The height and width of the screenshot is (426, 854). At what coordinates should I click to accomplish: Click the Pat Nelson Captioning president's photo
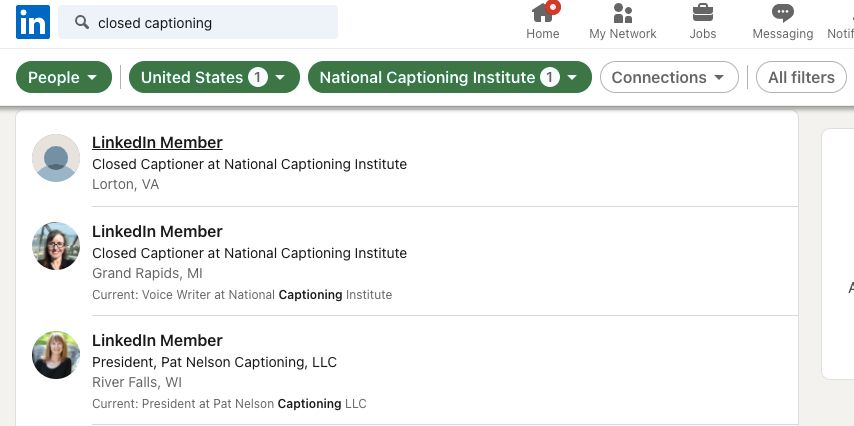(x=56, y=355)
